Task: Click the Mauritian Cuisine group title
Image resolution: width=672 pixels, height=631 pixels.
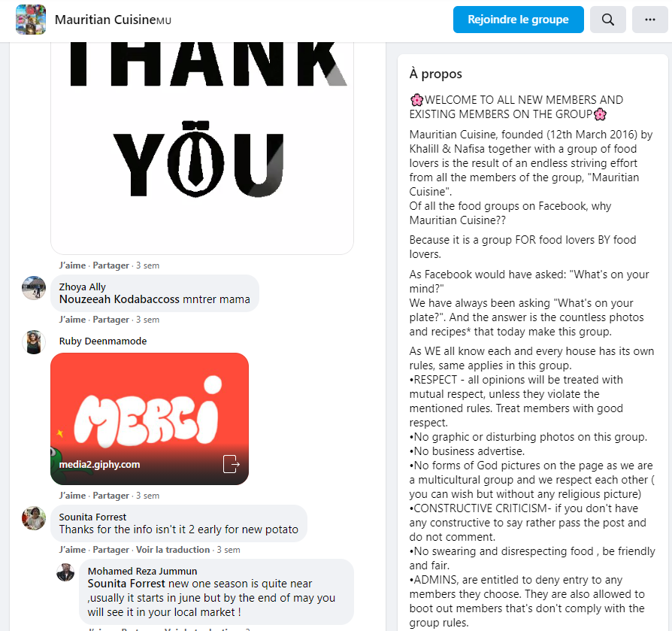Action: pos(105,20)
